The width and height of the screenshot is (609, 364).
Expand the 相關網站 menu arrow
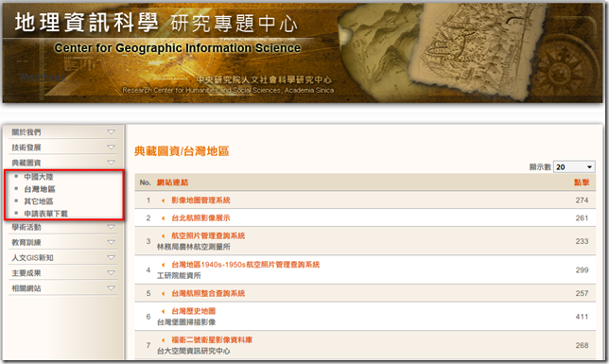click(x=111, y=287)
